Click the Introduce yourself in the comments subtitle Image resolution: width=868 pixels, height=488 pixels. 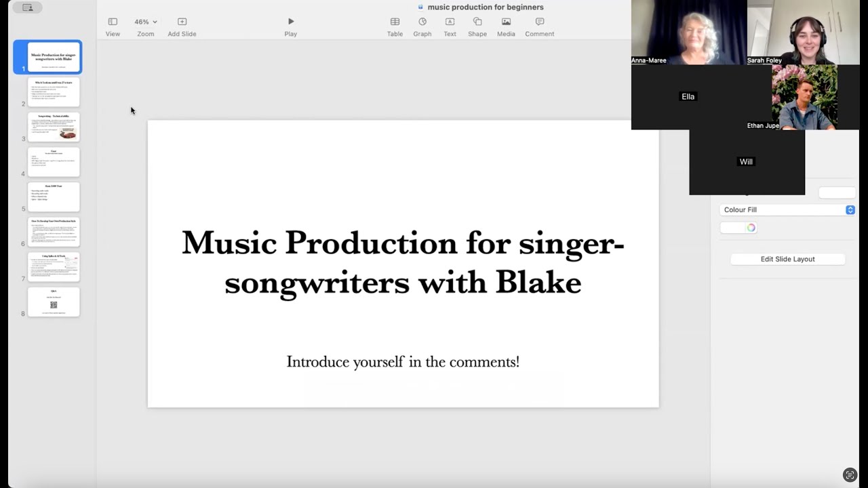pyautogui.click(x=403, y=362)
